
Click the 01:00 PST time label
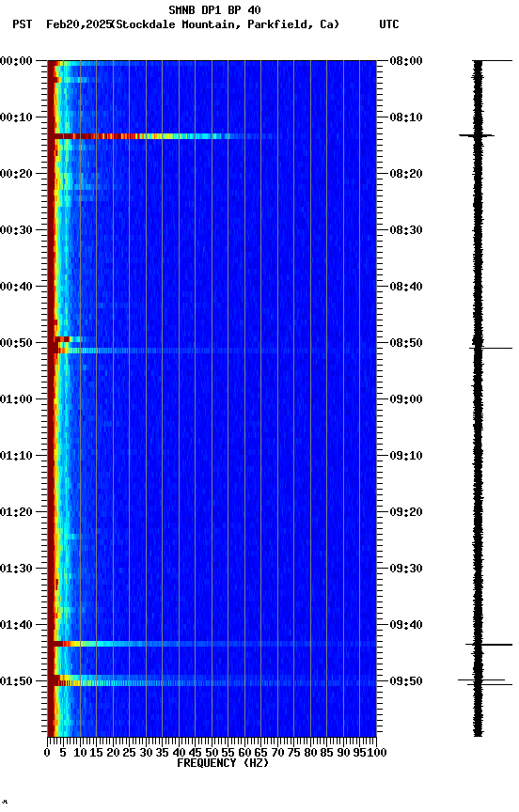pyautogui.click(x=16, y=399)
